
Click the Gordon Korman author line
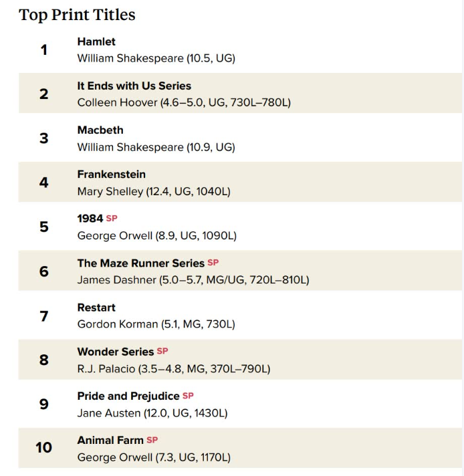(156, 324)
